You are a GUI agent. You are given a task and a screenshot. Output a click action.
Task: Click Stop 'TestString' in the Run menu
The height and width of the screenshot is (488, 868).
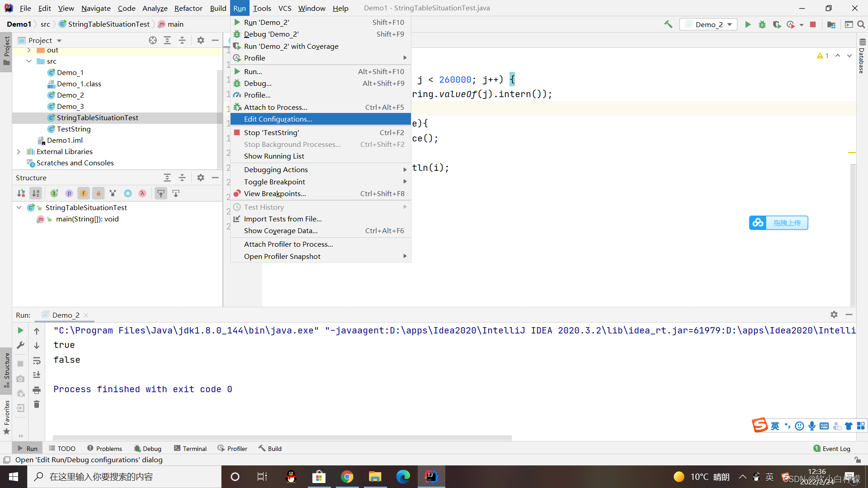click(271, 132)
